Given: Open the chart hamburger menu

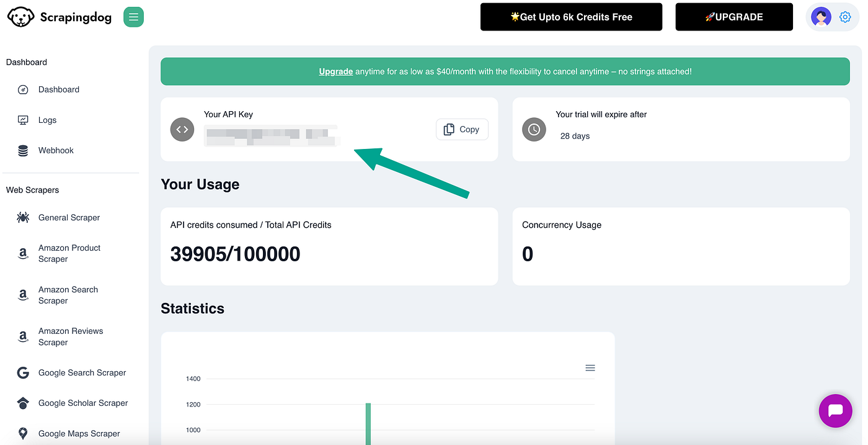Looking at the screenshot, I should point(590,368).
